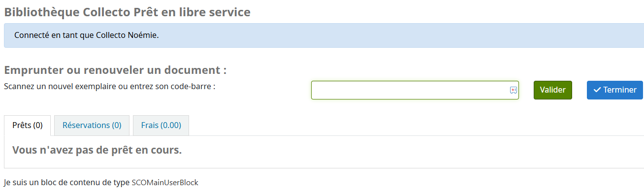644x195 pixels.
Task: Click the password manager icon in barcode field
Action: [513, 90]
